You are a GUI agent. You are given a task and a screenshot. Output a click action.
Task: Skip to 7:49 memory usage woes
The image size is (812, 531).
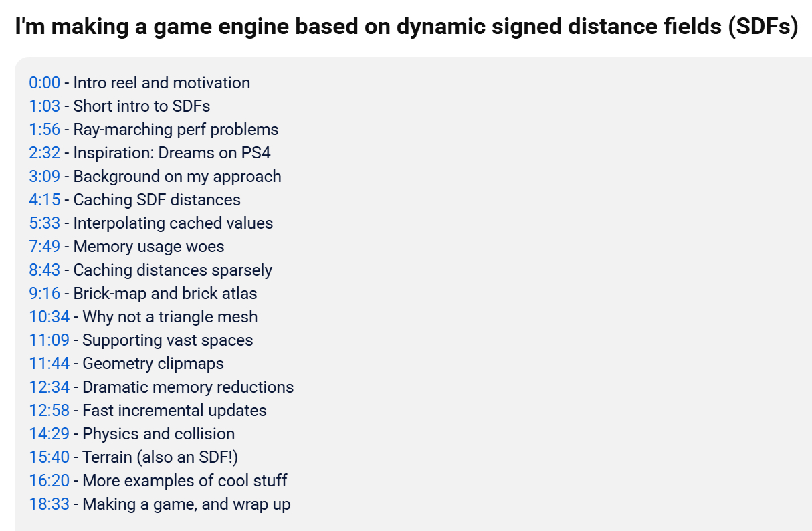pyautogui.click(x=44, y=247)
